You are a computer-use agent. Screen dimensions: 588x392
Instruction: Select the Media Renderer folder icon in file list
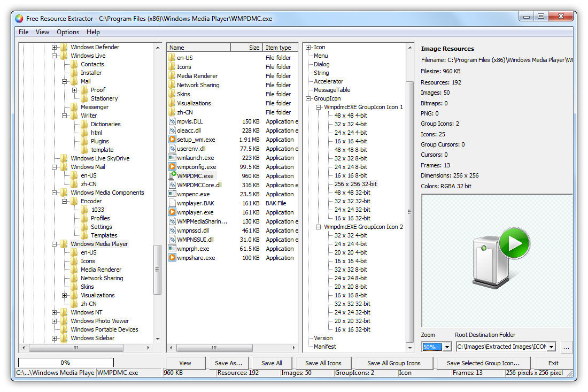click(x=172, y=76)
